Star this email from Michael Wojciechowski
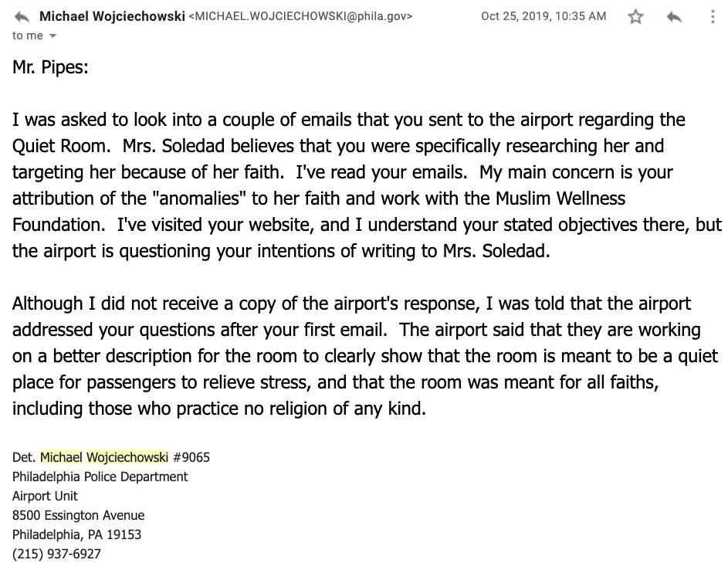This screenshot has width=728, height=570. [635, 17]
